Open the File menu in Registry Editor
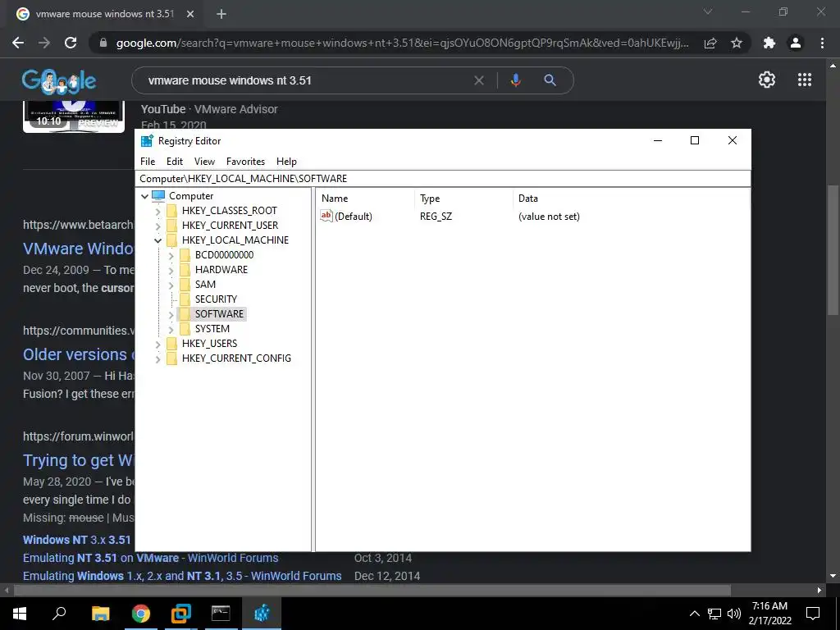The image size is (840, 630). pyautogui.click(x=148, y=162)
